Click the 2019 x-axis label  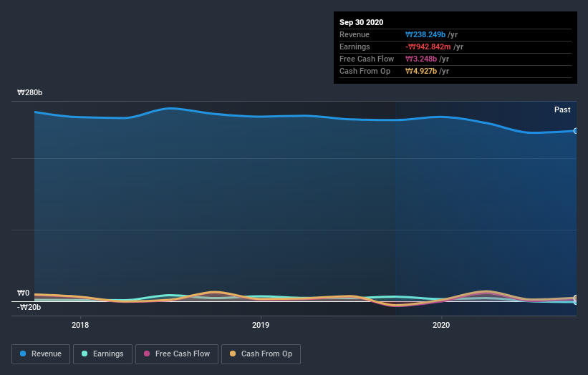[261, 325]
